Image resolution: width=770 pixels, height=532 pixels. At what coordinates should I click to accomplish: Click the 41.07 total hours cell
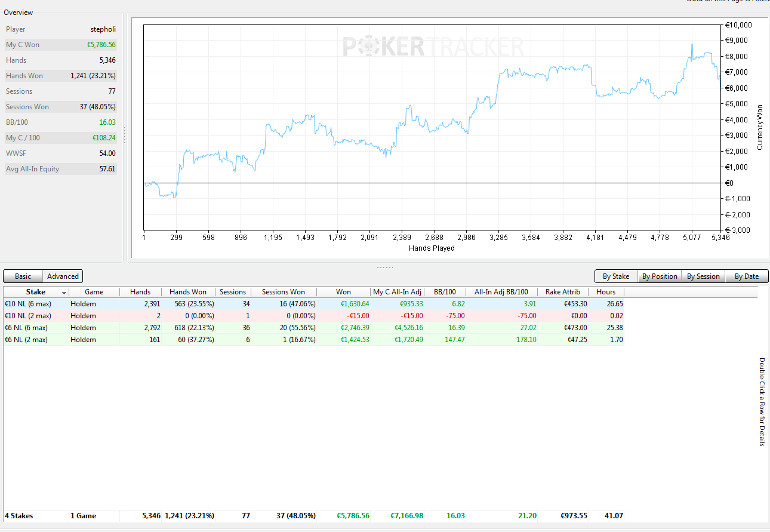point(613,515)
